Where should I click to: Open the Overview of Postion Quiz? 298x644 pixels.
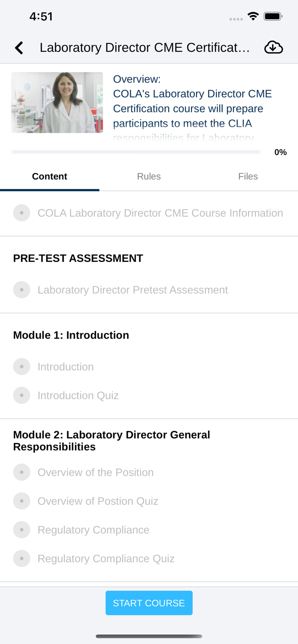pyautogui.click(x=98, y=501)
